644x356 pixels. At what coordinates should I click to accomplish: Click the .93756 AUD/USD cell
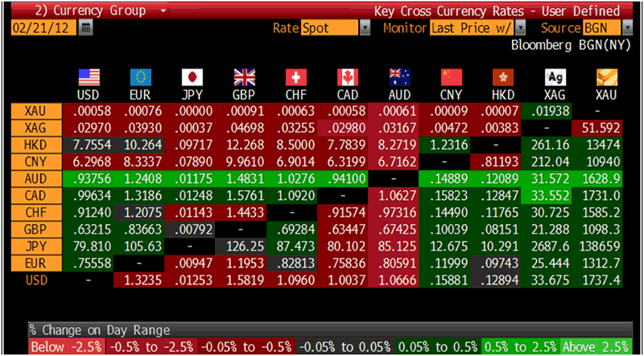[89, 179]
